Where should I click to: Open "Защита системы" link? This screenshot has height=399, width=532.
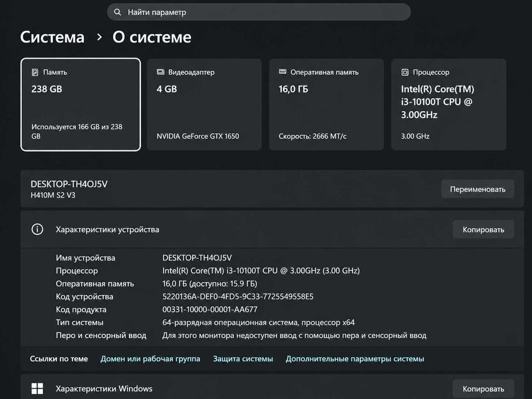pyautogui.click(x=243, y=359)
